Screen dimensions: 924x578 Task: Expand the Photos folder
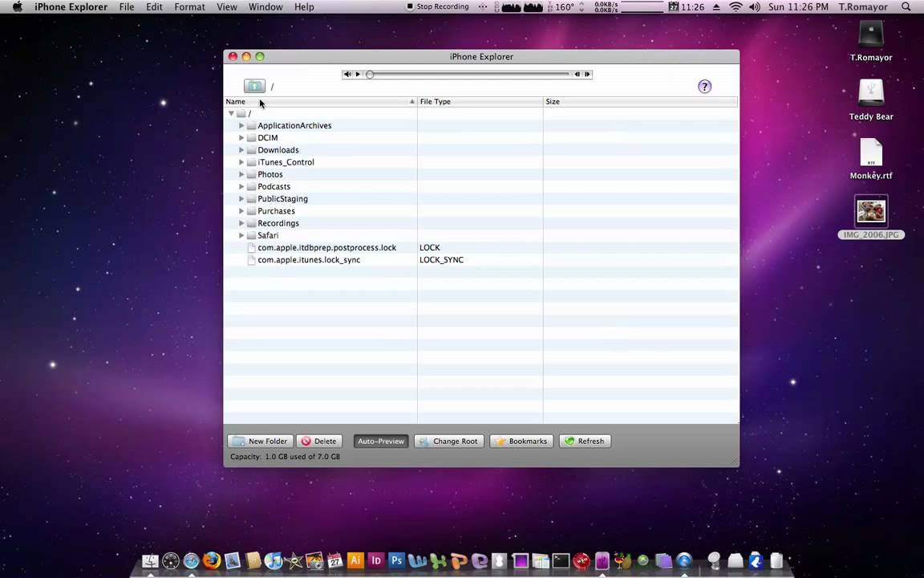pyautogui.click(x=241, y=174)
